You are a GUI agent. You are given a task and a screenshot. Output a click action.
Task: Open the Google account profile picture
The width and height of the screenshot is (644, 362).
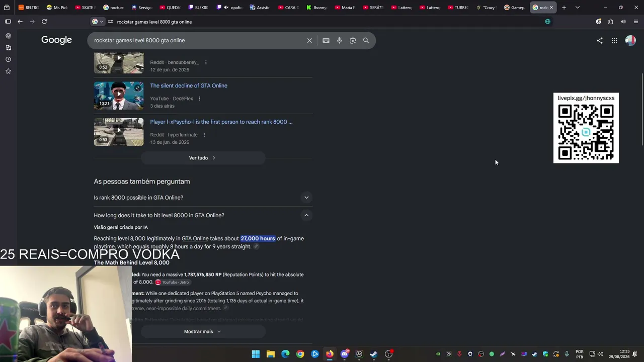click(x=630, y=41)
